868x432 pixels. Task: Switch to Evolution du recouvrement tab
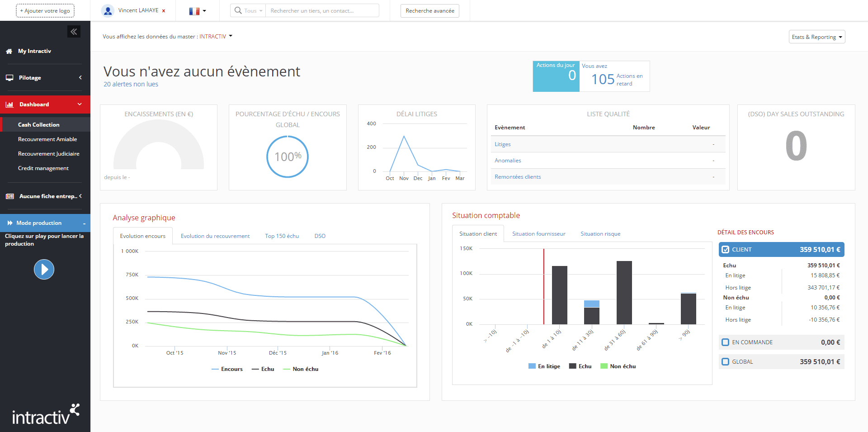coord(215,236)
